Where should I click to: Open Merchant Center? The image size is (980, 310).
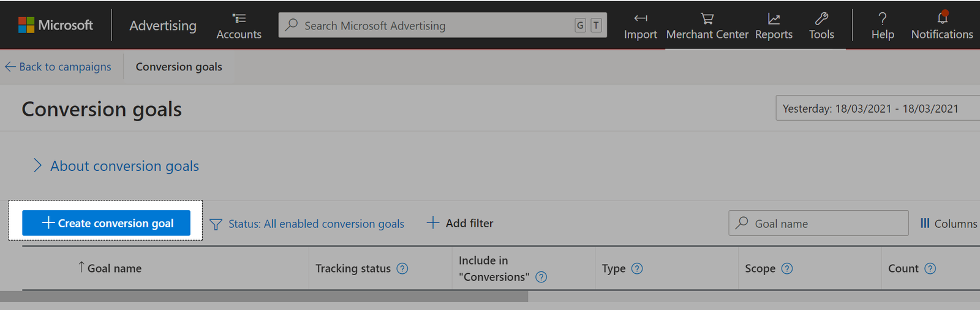tap(707, 26)
